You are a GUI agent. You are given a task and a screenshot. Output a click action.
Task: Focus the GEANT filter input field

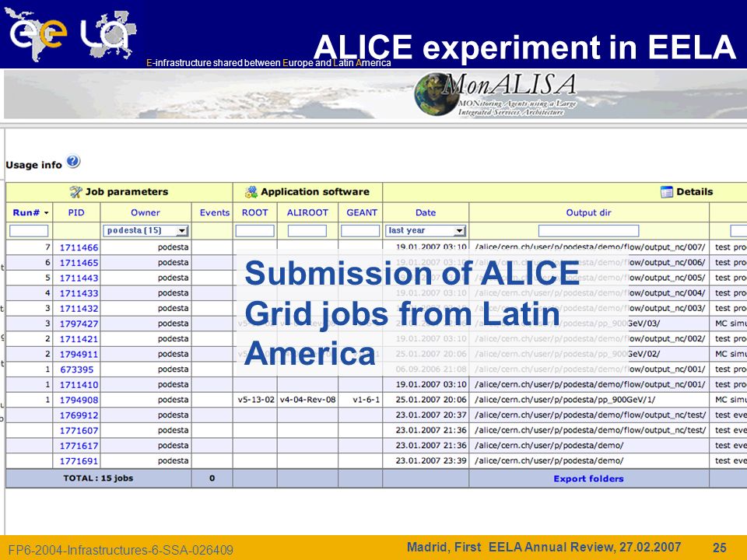[360, 231]
